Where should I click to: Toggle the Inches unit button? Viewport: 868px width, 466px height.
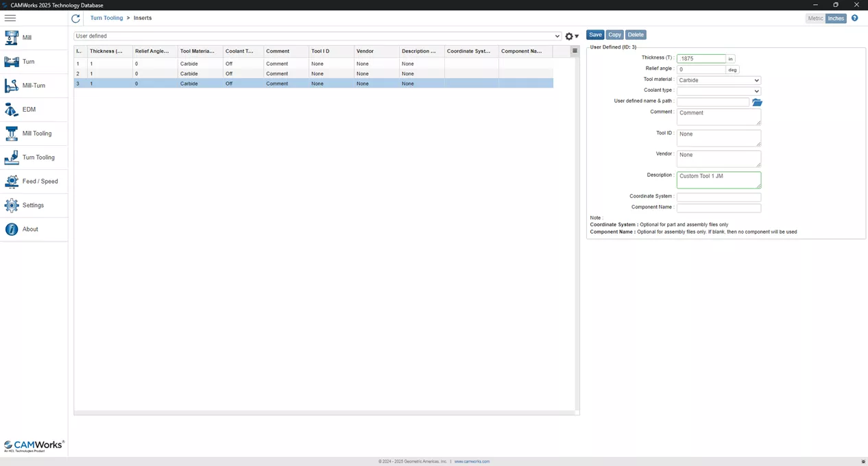coord(836,18)
